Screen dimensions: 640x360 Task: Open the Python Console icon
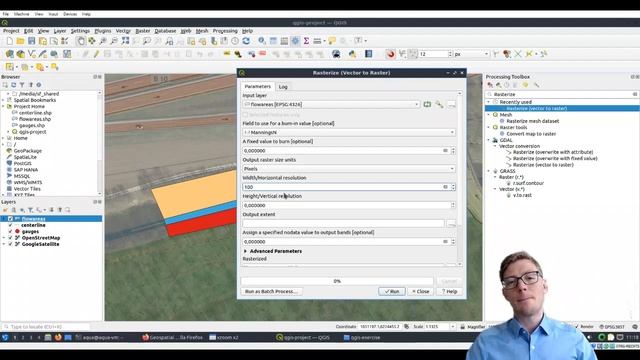pos(352,54)
